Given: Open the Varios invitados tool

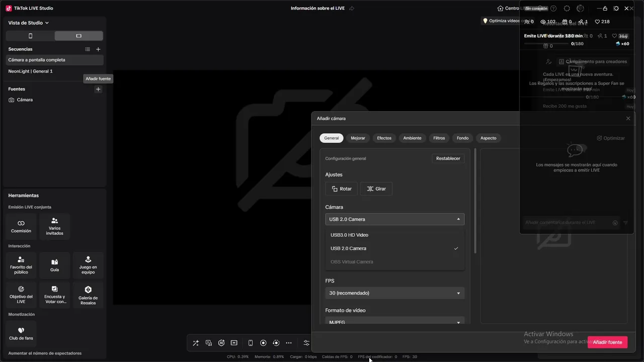Looking at the screenshot, I should (x=54, y=226).
